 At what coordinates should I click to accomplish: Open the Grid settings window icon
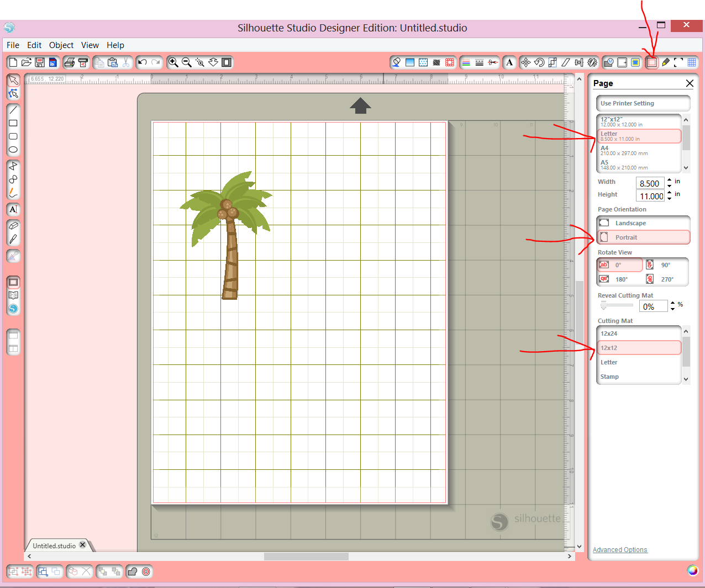click(x=692, y=62)
